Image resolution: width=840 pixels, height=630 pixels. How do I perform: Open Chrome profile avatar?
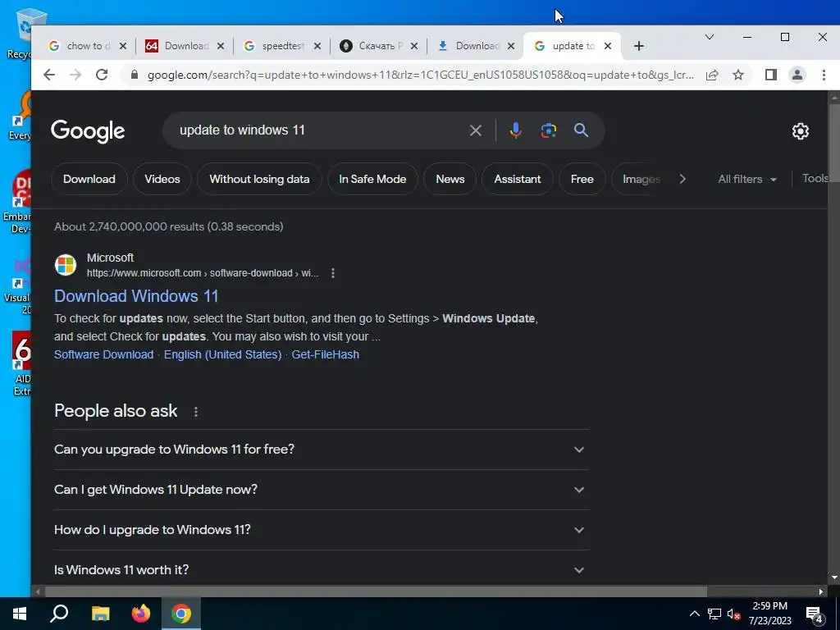click(797, 75)
